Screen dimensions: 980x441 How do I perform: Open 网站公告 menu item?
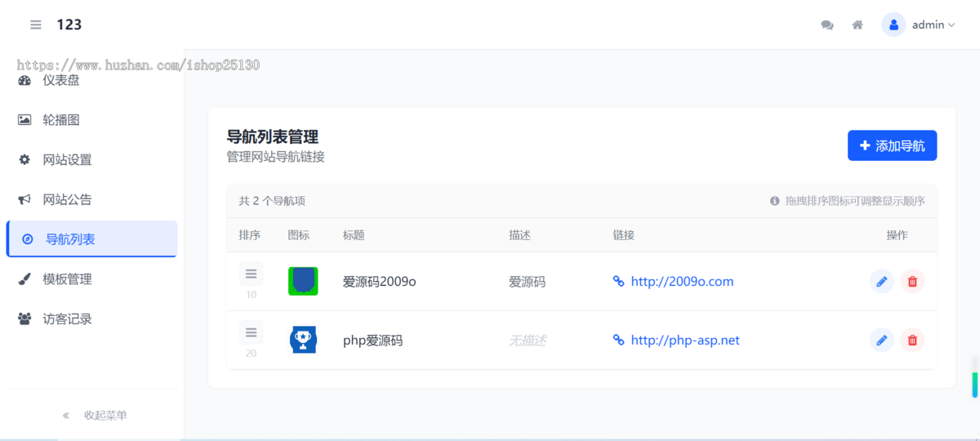point(91,199)
